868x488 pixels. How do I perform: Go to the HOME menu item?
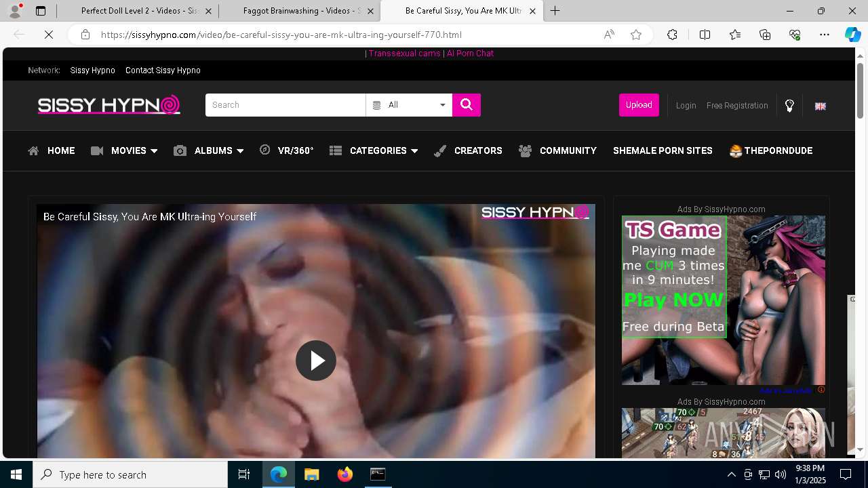coord(61,150)
